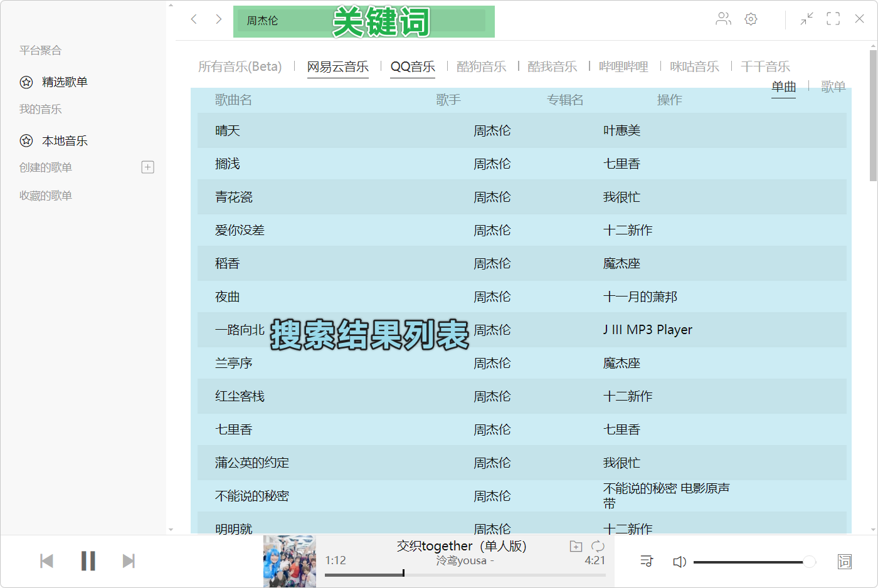
Task: Open 本地音乐 in sidebar
Action: (x=65, y=141)
